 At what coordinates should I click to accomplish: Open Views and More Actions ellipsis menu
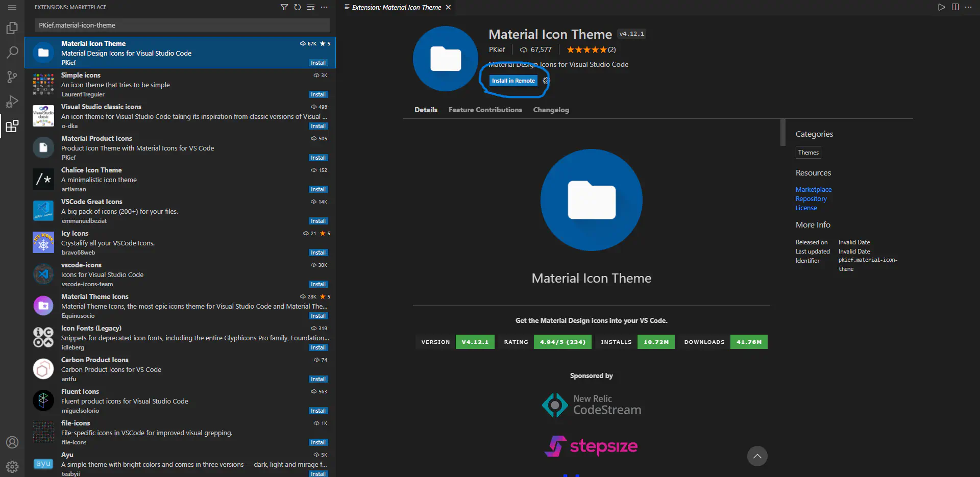pyautogui.click(x=324, y=7)
